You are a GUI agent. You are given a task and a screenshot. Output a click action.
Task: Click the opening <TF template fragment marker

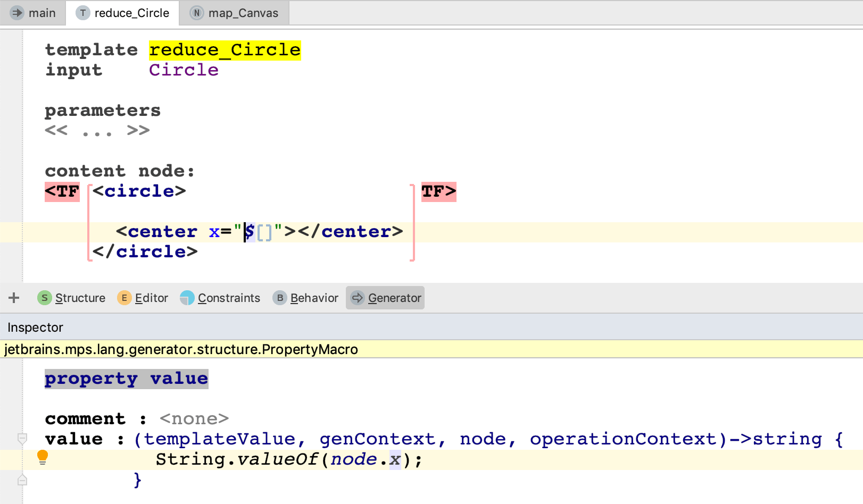[62, 191]
